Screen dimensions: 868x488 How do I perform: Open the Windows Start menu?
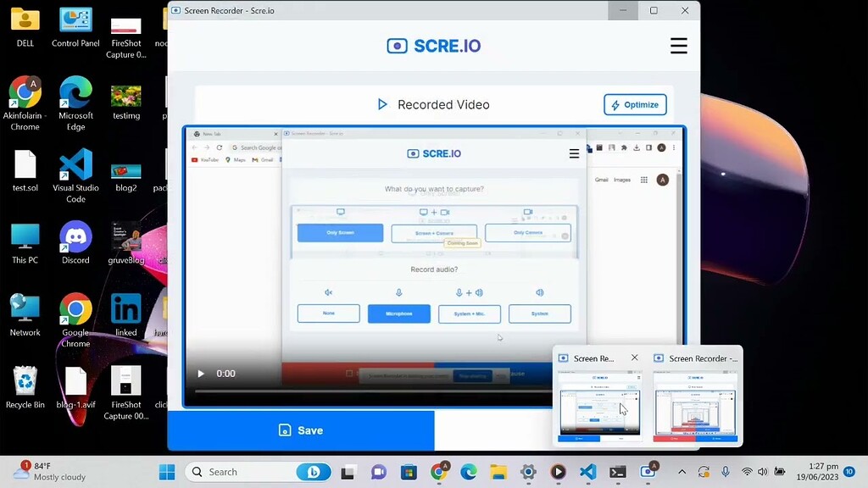pyautogui.click(x=167, y=472)
